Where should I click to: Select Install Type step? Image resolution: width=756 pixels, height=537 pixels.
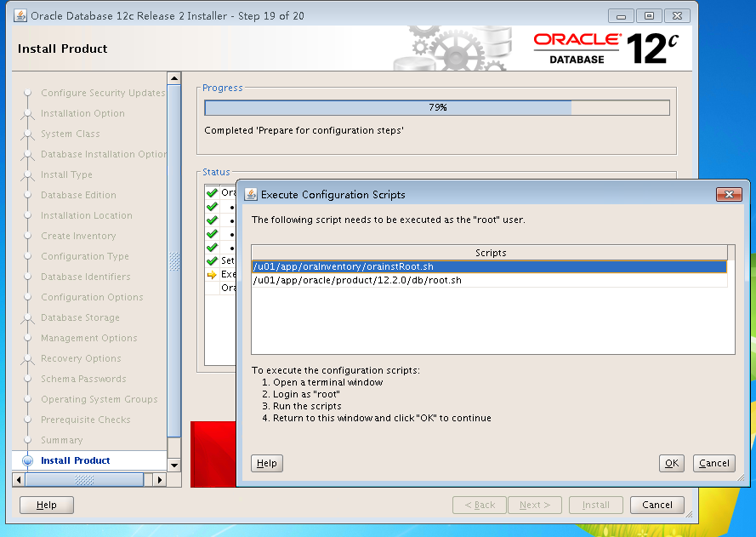(x=66, y=174)
